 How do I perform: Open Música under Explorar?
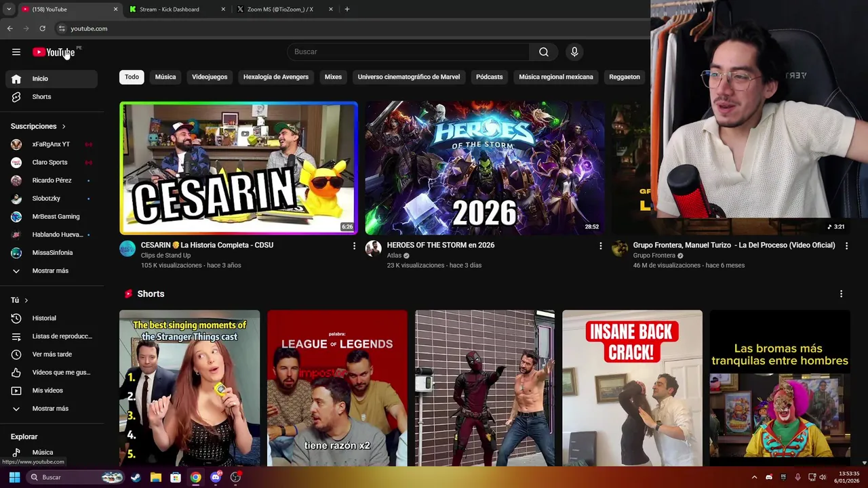point(52,452)
